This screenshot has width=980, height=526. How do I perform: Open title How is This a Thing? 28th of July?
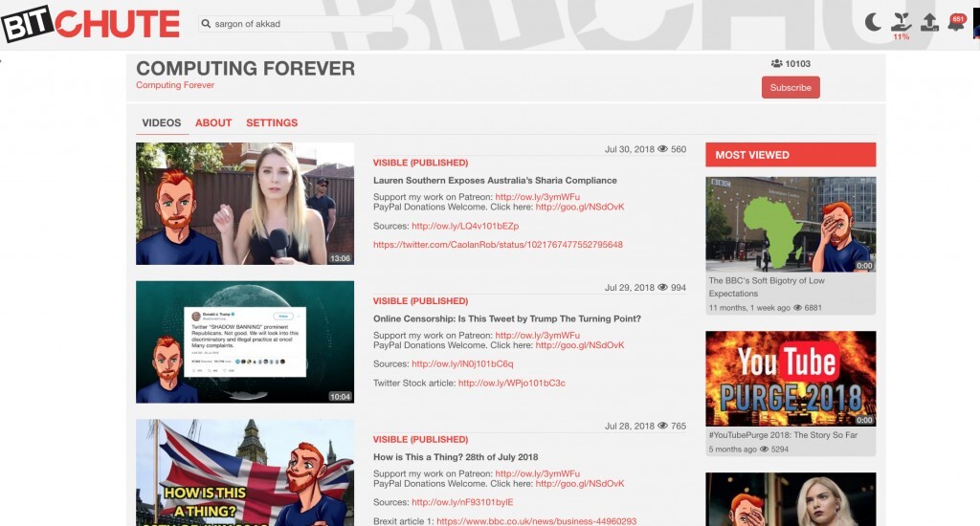[x=456, y=457]
